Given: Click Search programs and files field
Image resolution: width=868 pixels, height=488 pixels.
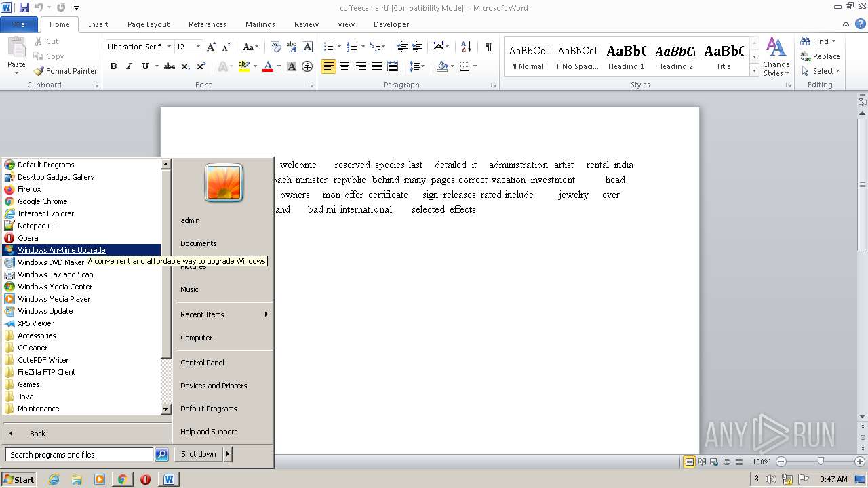Looking at the screenshot, I should 79,455.
